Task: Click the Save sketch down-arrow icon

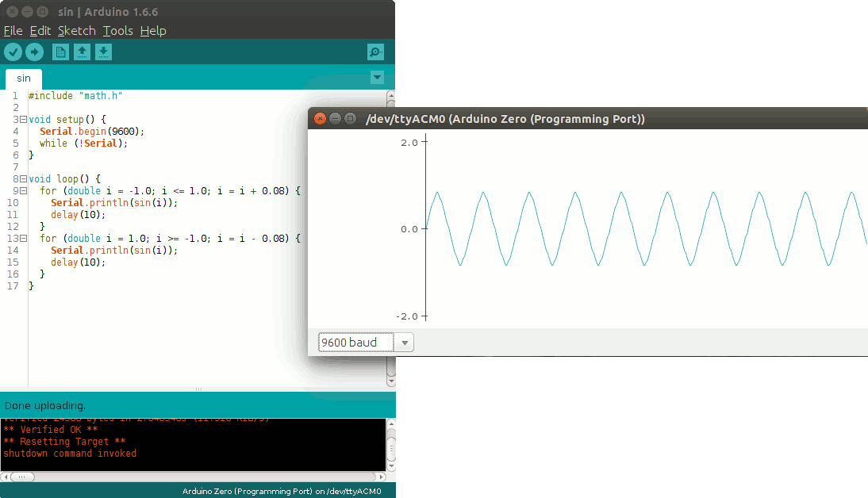Action: pyautogui.click(x=103, y=52)
